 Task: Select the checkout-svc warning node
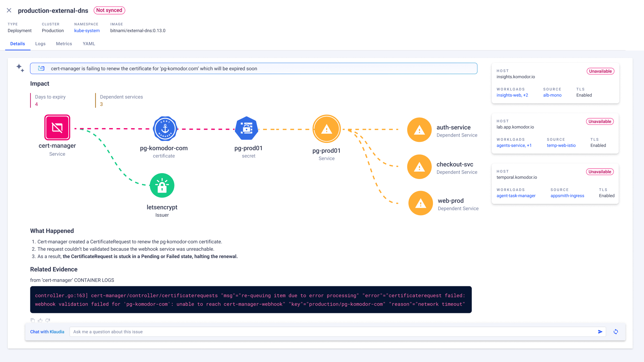[419, 167]
